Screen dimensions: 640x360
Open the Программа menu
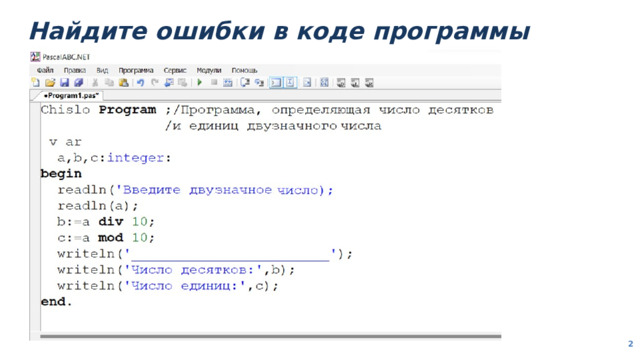pos(136,70)
